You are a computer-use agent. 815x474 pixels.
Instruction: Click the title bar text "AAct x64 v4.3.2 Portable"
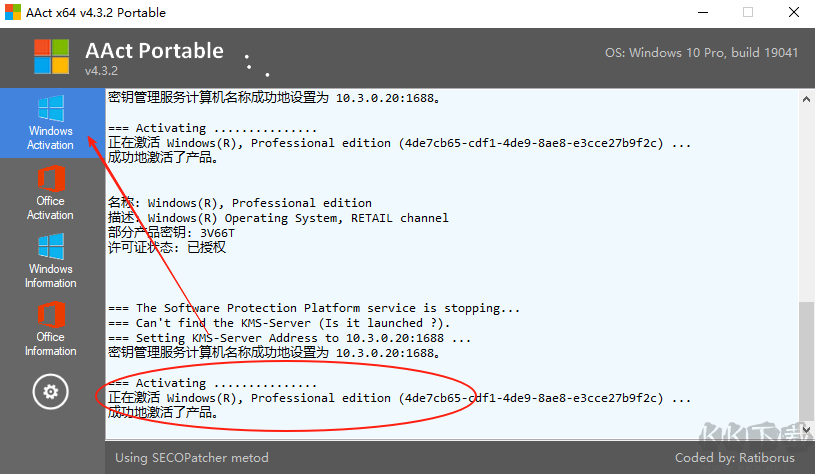click(96, 12)
